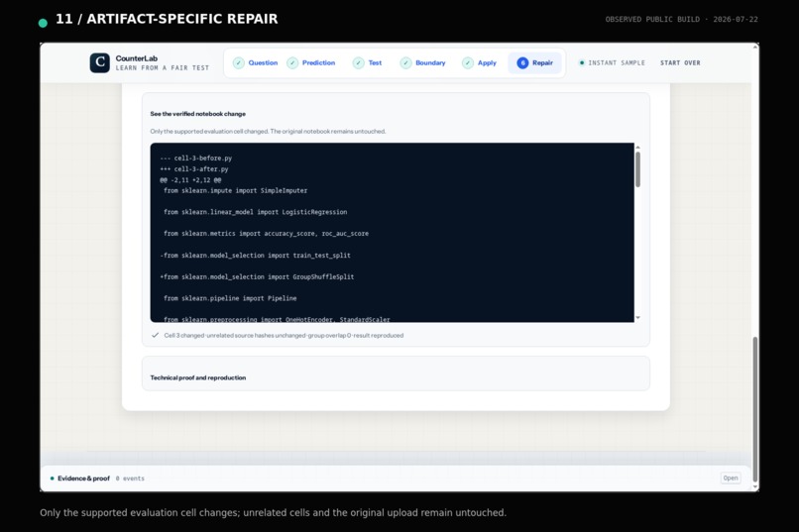The image size is (799, 532).
Task: Click START OVER
Action: click(x=680, y=62)
